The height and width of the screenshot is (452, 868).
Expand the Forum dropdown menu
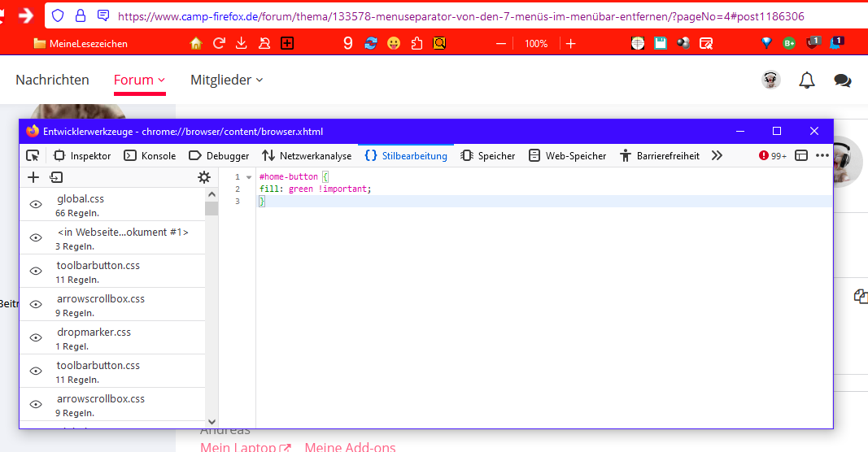point(140,80)
